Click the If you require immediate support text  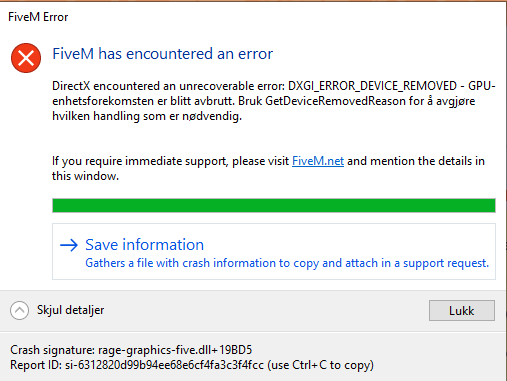point(170,161)
